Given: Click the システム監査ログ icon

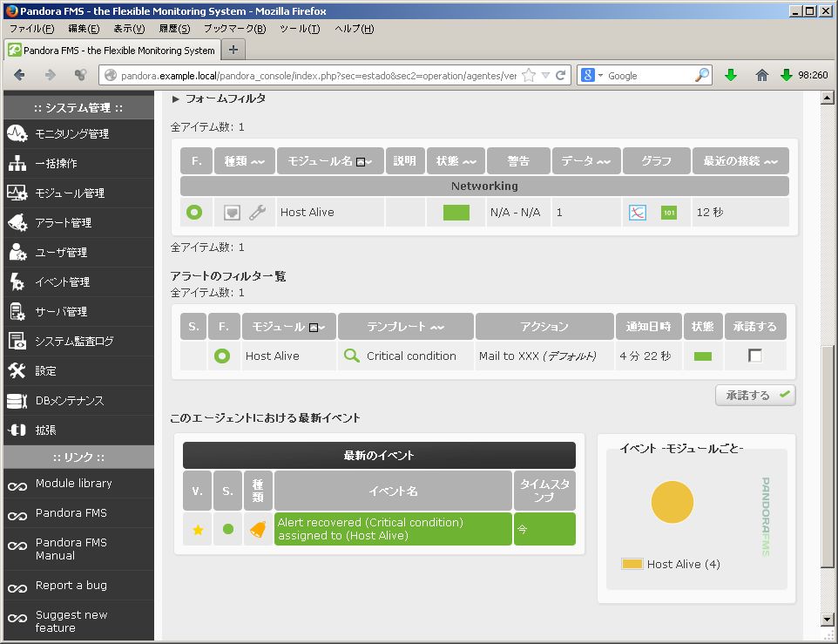Looking at the screenshot, I should [x=17, y=341].
